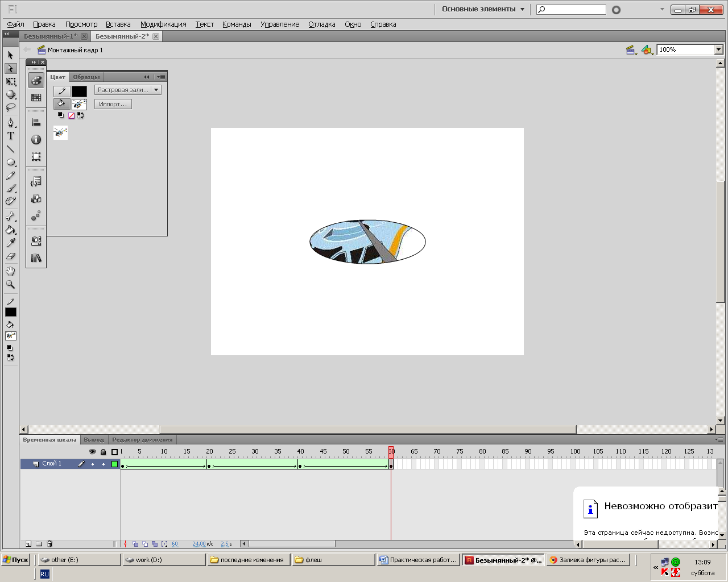Select the Bone tool
Viewport: 728px width, 582px height.
coord(10,217)
